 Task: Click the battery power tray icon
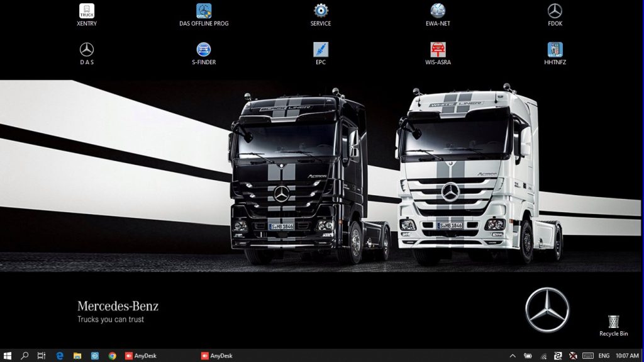pos(528,356)
